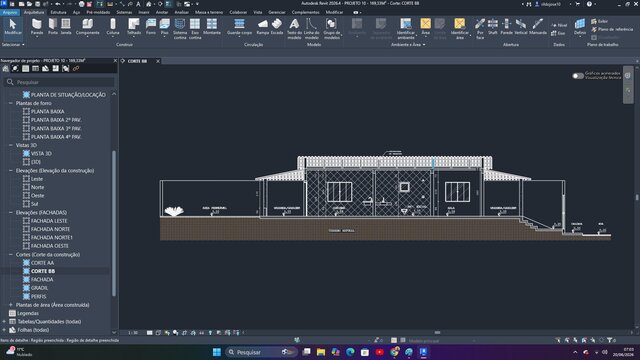Select the Grupo de modelos tool
This screenshot has height=360, width=640.
(x=331, y=29)
